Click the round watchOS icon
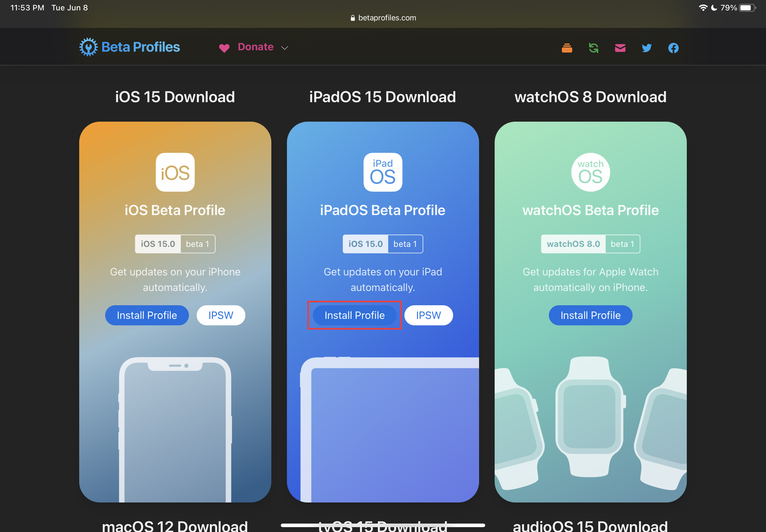Screen dimensions: 766x532 click(590, 172)
